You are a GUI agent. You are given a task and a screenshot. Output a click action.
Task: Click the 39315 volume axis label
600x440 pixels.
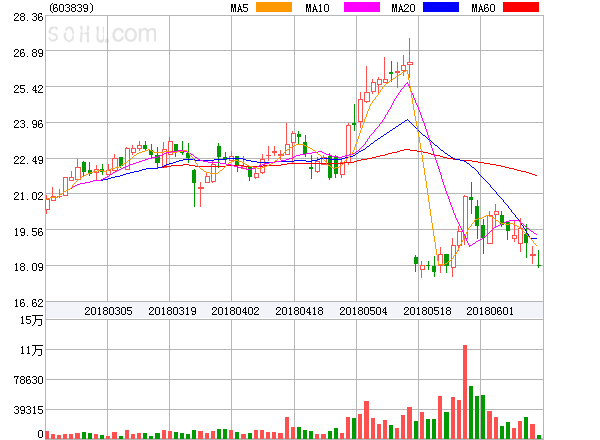pyautogui.click(x=28, y=410)
